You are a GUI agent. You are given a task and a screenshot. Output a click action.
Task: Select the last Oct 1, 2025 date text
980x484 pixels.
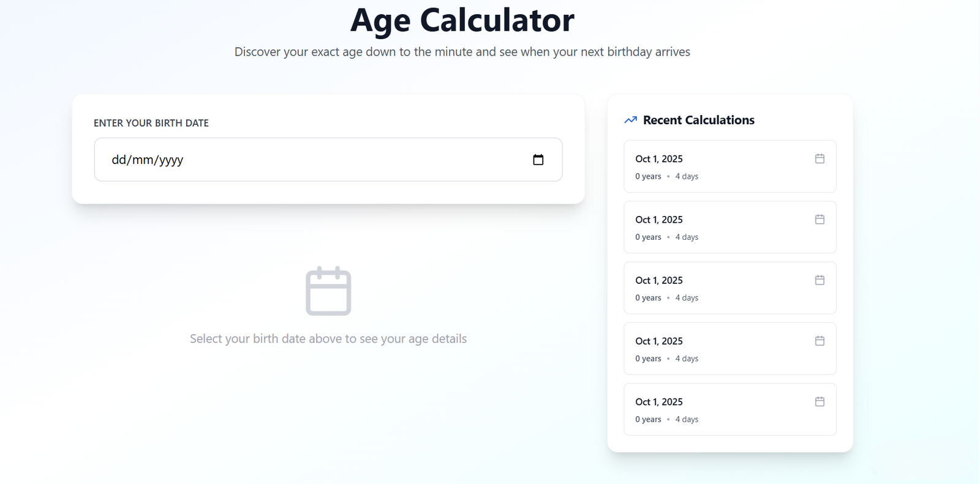click(658, 402)
